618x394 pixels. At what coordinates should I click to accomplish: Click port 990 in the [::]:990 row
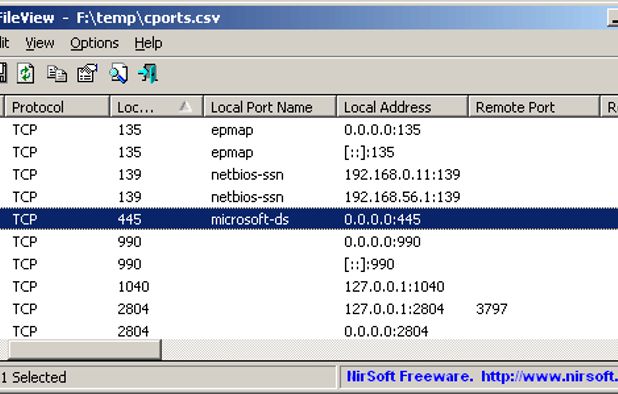coord(129,264)
